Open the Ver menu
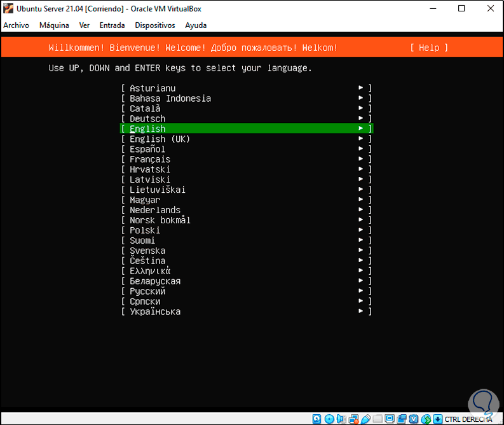Screen dimensions: 504x425 coord(85,25)
